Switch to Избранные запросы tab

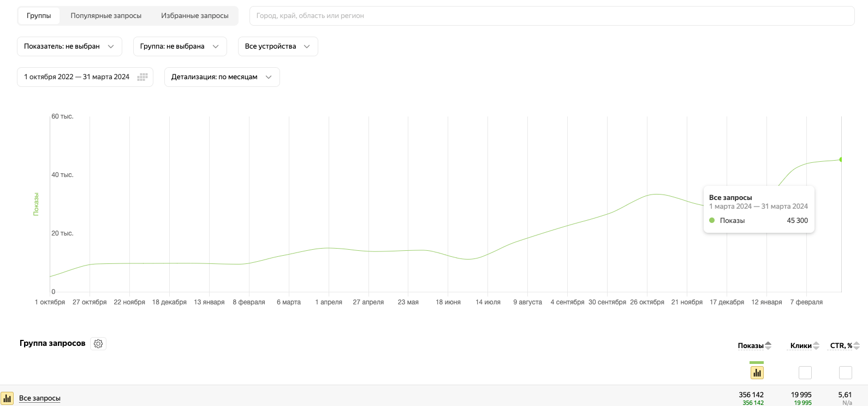tap(194, 16)
